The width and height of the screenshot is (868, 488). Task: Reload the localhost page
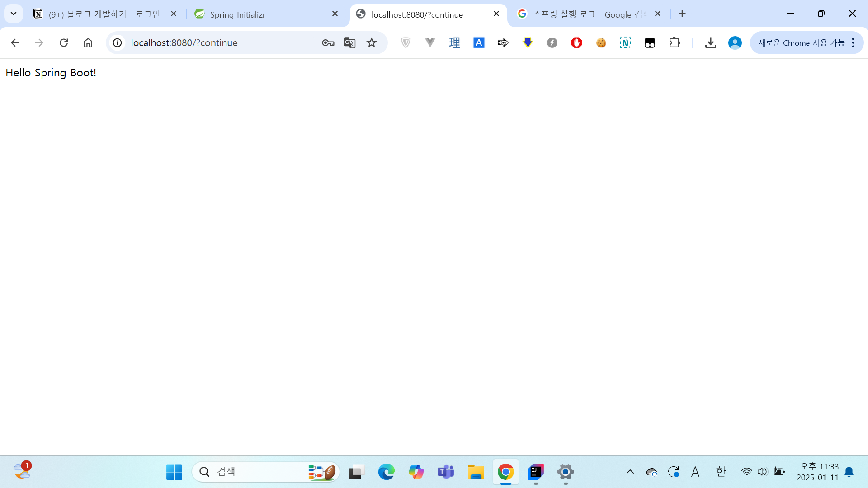pyautogui.click(x=64, y=42)
